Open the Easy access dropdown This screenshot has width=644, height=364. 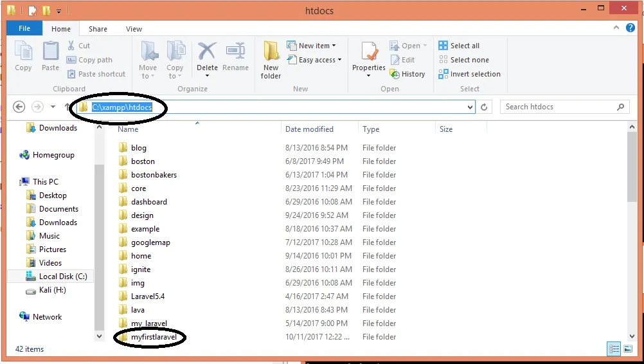point(314,60)
